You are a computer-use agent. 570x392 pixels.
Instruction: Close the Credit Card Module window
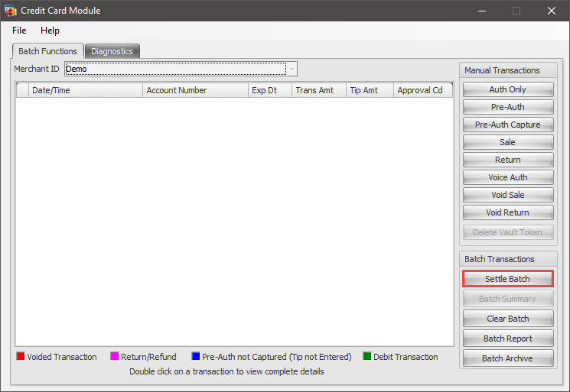pyautogui.click(x=552, y=11)
